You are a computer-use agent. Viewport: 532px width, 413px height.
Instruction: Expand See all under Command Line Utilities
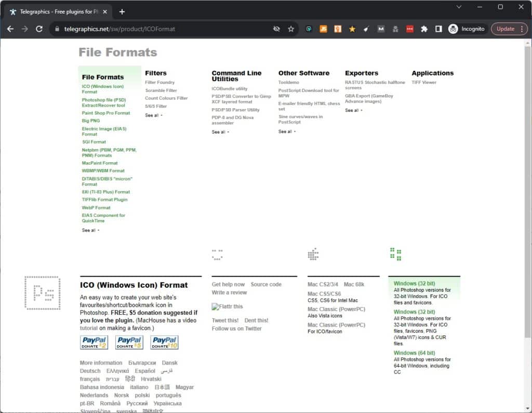[x=220, y=132]
